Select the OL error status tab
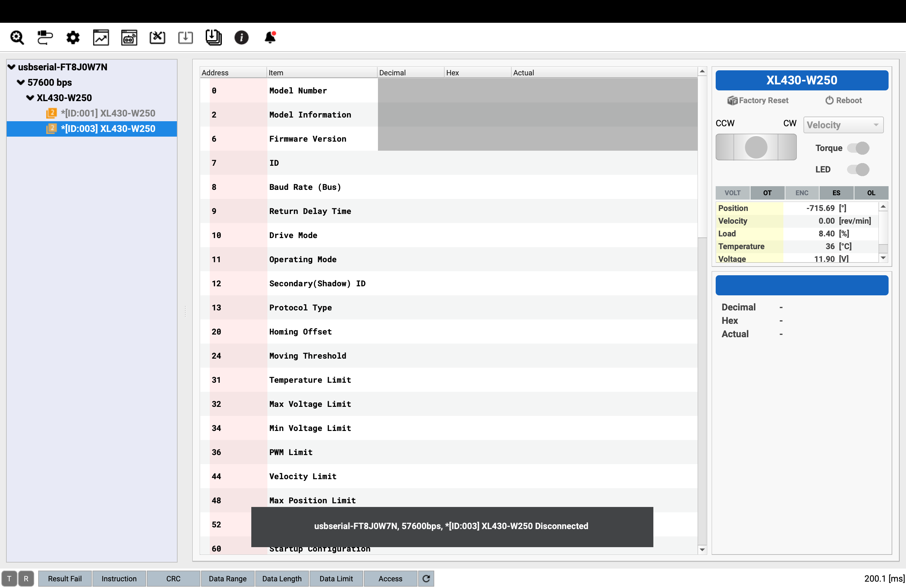This screenshot has height=588, width=906. coord(871,193)
